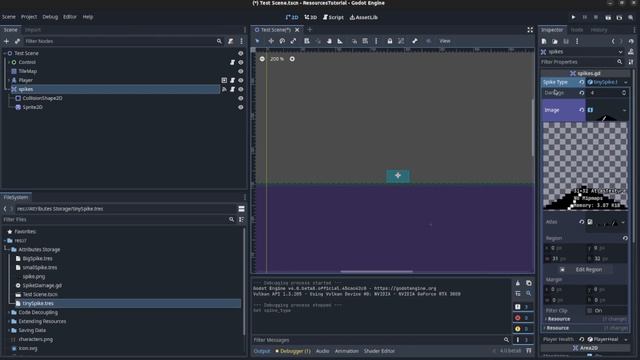Reset viewport zoom at 200 %
Viewport: 640px width, 360px height.
tap(277, 59)
